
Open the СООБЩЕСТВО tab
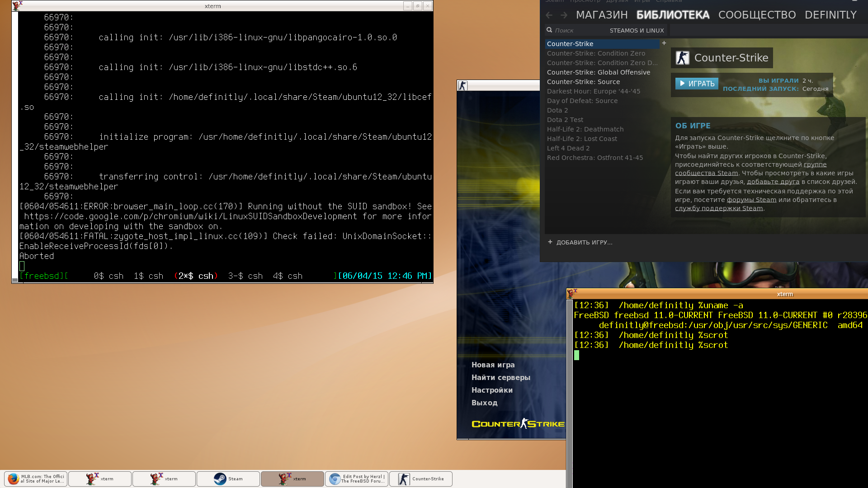(757, 15)
